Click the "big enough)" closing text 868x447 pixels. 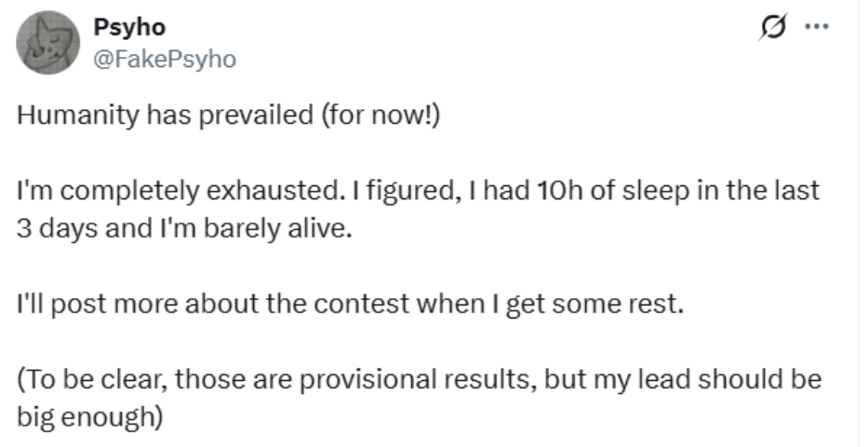[90, 414]
